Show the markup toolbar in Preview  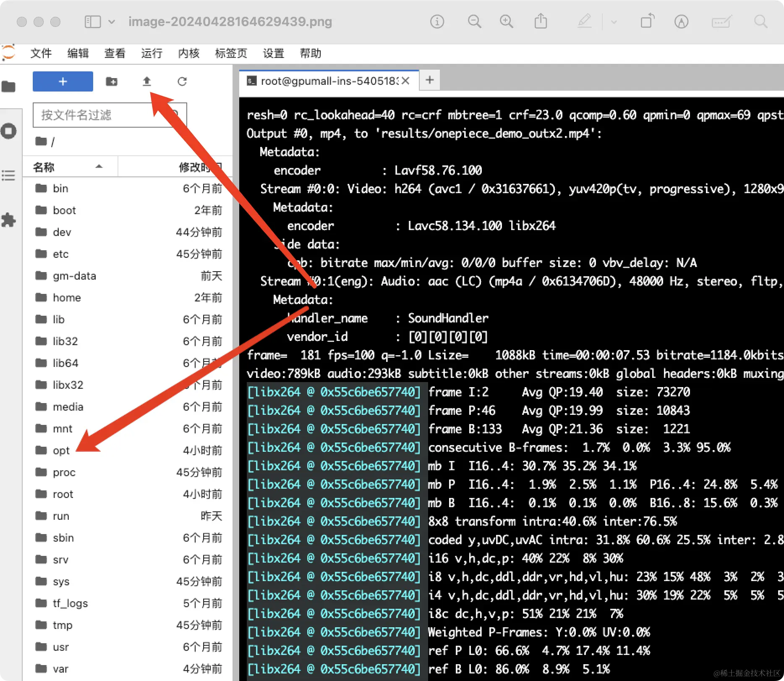click(x=681, y=21)
